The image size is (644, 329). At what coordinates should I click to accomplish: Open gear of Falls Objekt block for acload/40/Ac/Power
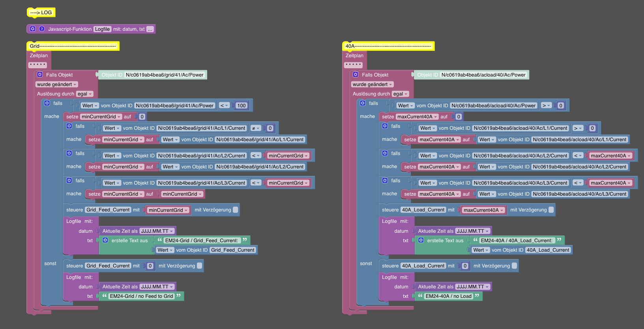tap(356, 75)
